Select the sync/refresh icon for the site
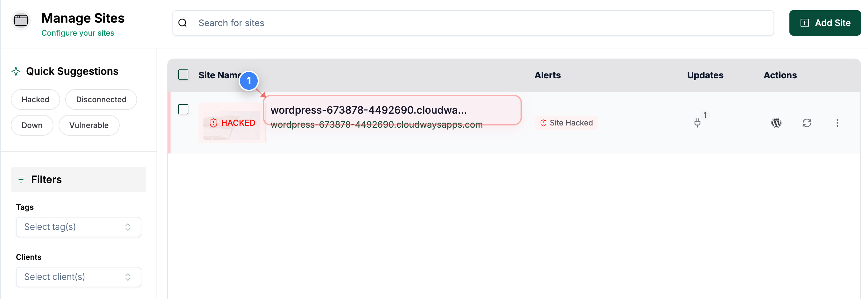Image resolution: width=868 pixels, height=299 pixels. point(807,123)
